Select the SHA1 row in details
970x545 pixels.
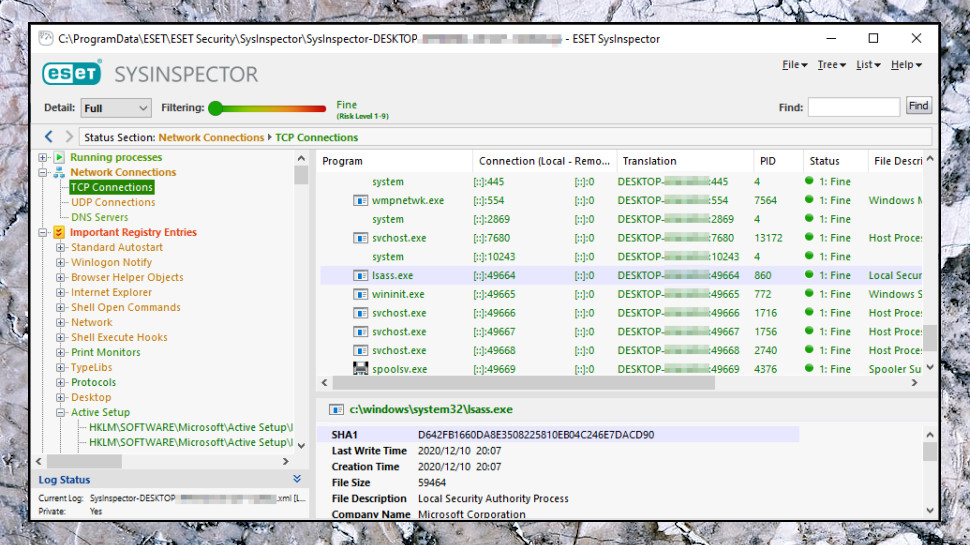(559, 434)
